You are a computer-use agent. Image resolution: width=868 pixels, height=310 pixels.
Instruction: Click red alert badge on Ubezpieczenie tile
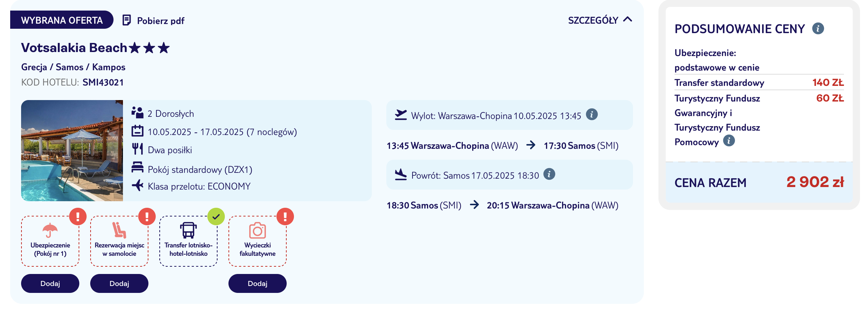click(78, 216)
